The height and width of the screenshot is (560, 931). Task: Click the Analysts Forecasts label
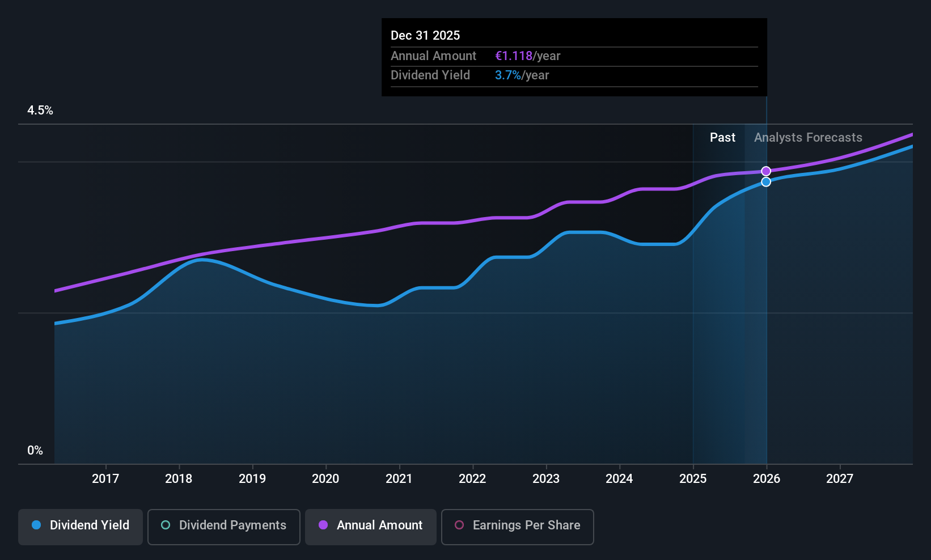pyautogui.click(x=808, y=138)
